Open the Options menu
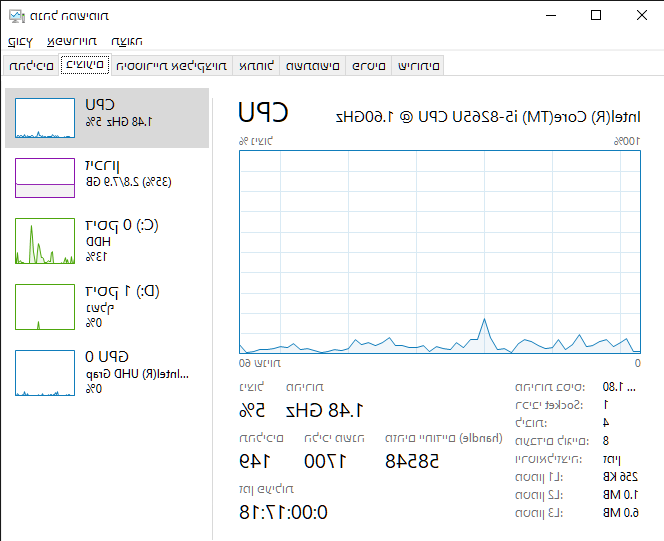This screenshot has width=664, height=541. coord(72,41)
